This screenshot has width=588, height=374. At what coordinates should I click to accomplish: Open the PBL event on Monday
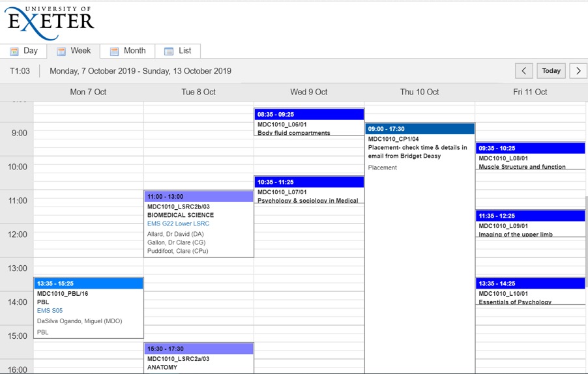(x=88, y=306)
